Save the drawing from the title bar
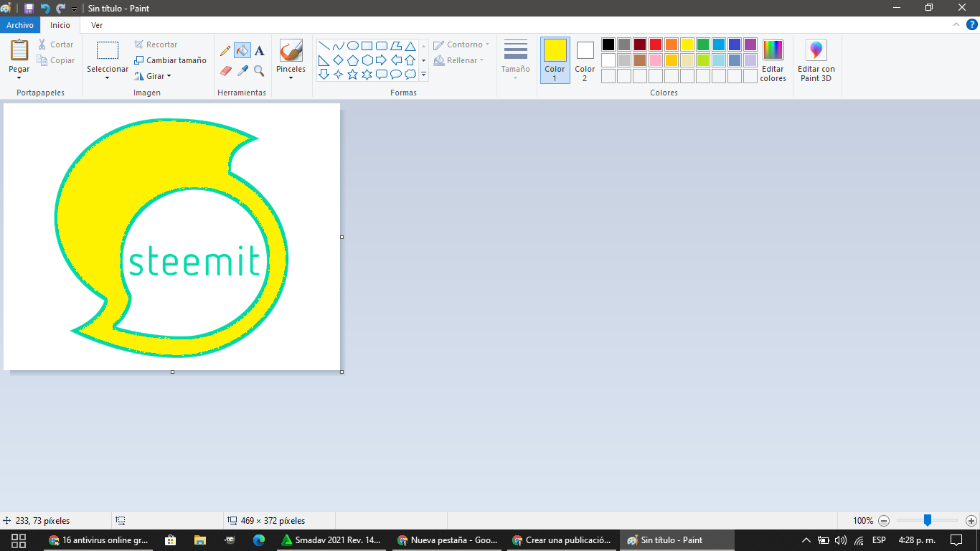The width and height of the screenshot is (980, 551). 29,8
